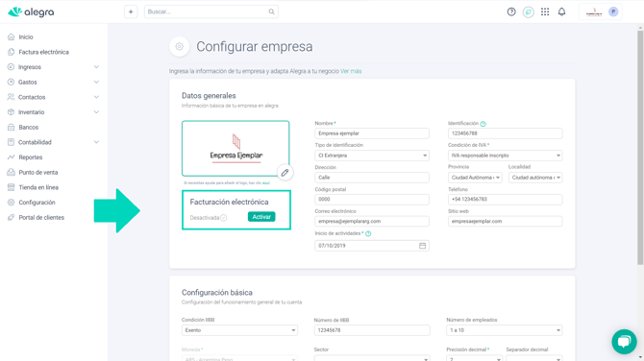
Task: Open the floating support chat button
Action: coord(624,342)
